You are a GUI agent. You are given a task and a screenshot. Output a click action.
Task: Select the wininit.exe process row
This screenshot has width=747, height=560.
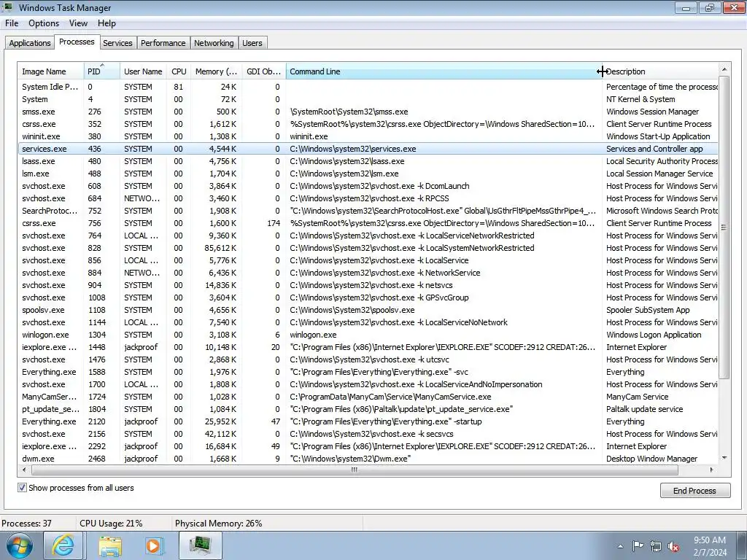(x=368, y=136)
